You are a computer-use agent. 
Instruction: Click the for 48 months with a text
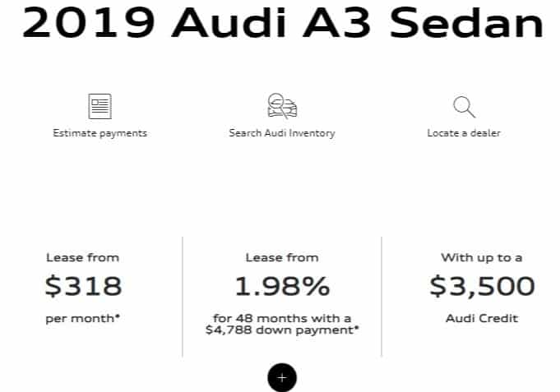(x=282, y=319)
